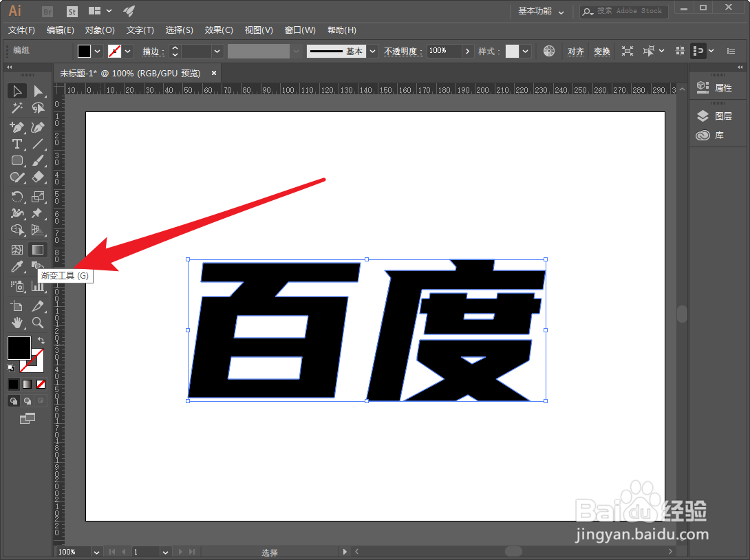Open the 图层 layers panel
This screenshot has width=750, height=560.
(715, 116)
